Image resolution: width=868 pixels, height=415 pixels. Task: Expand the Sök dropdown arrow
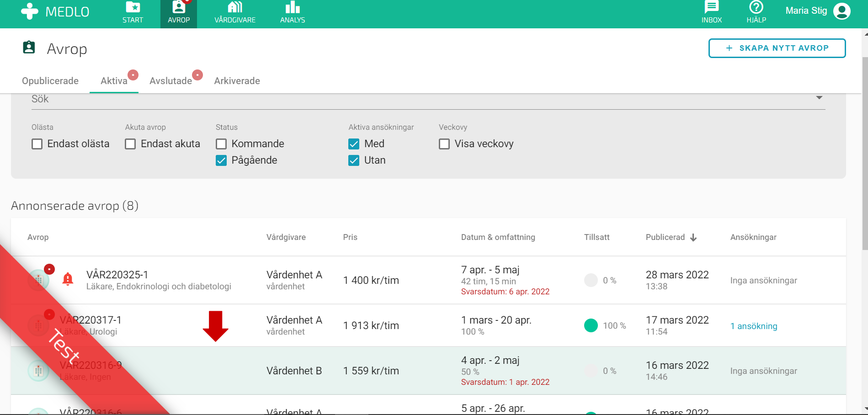pos(819,98)
